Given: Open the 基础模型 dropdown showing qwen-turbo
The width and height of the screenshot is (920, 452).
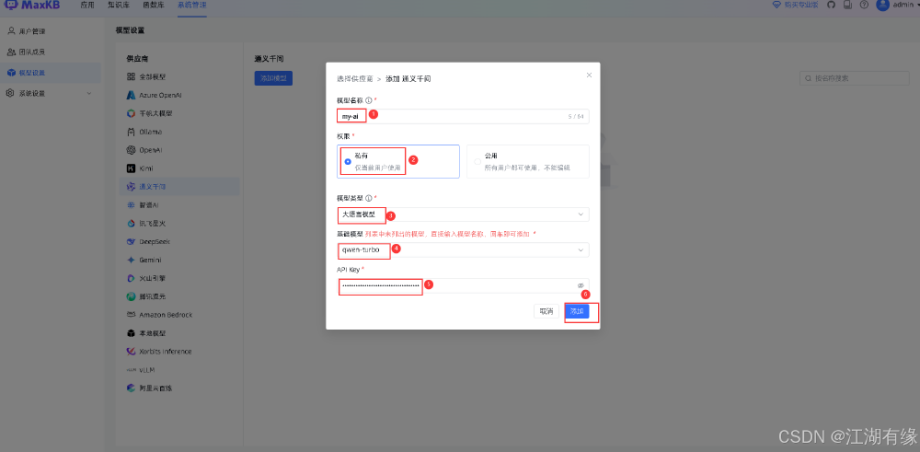Looking at the screenshot, I should pyautogui.click(x=463, y=250).
